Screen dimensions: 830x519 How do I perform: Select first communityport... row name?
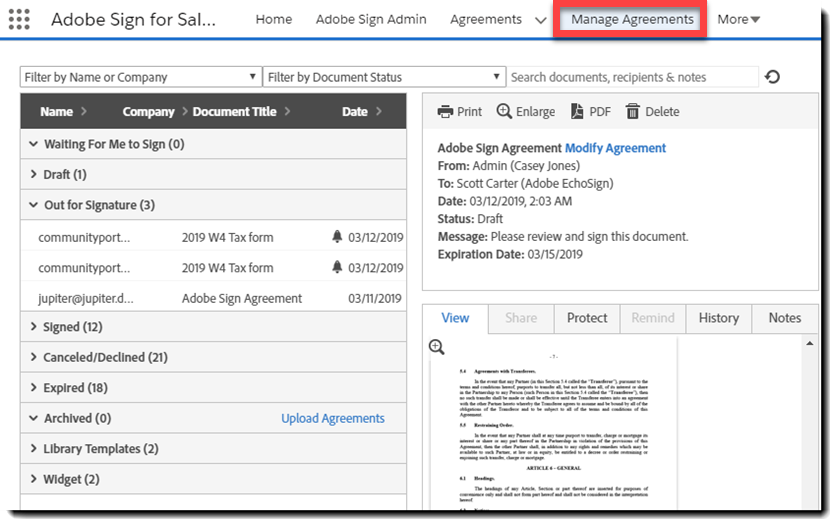point(84,237)
